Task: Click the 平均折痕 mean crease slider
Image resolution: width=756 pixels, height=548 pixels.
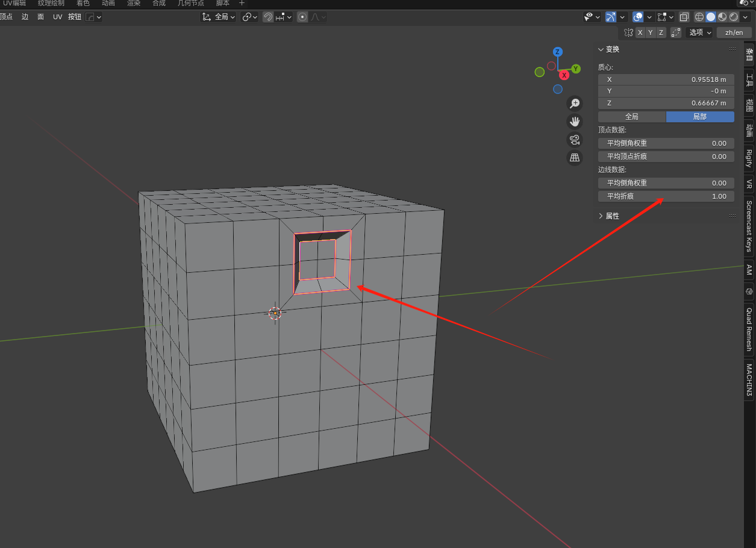Action: pos(666,196)
